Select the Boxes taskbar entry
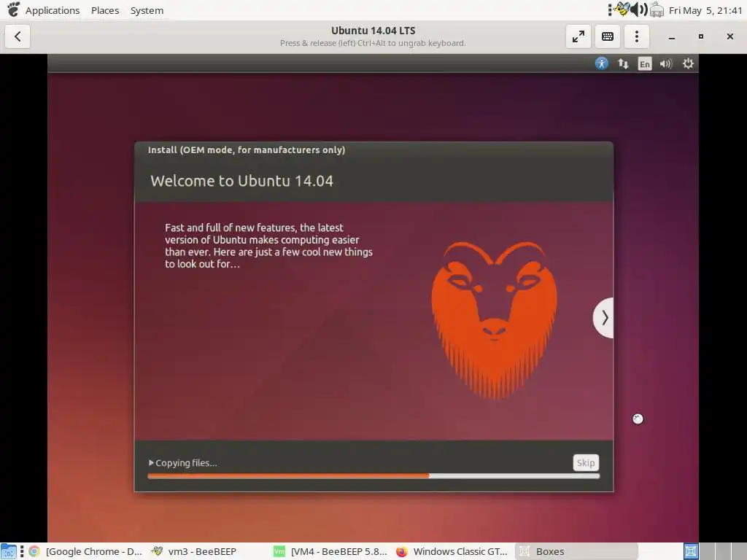This screenshot has width=747, height=560. point(576,551)
